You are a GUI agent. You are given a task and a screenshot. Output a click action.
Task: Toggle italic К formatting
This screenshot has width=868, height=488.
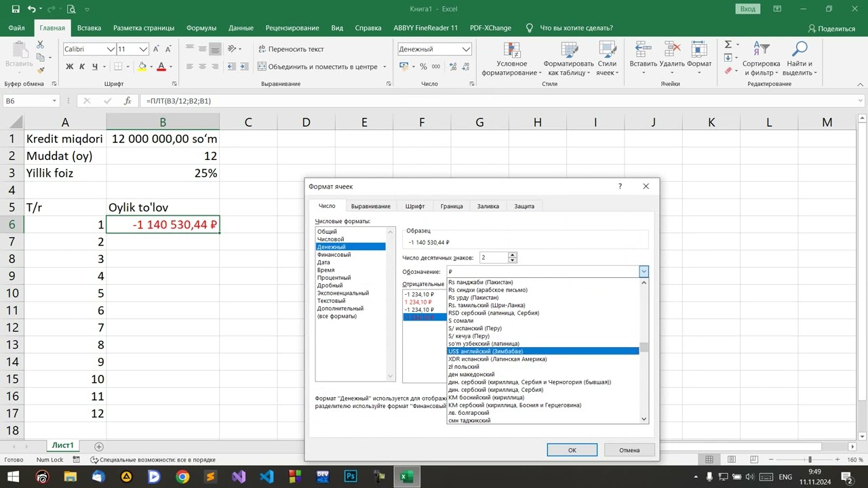coord(82,66)
